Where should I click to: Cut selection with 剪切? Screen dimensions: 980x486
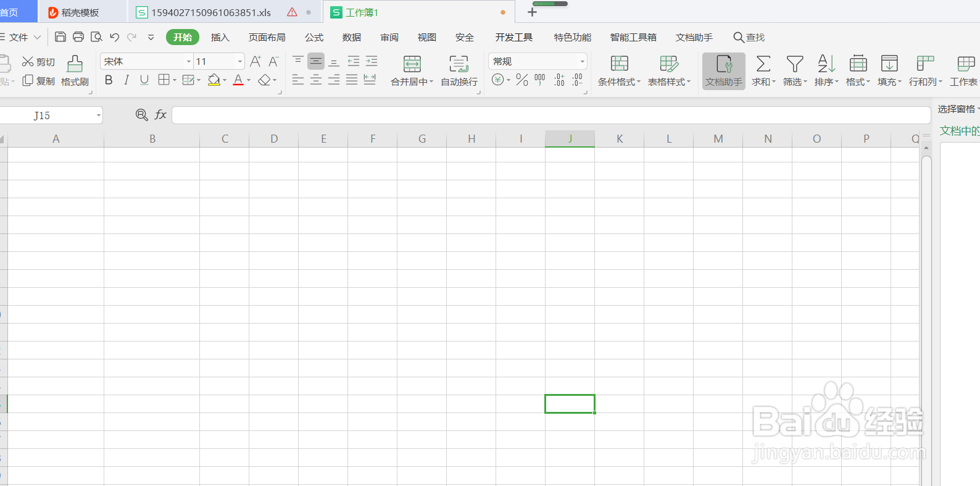(38, 62)
